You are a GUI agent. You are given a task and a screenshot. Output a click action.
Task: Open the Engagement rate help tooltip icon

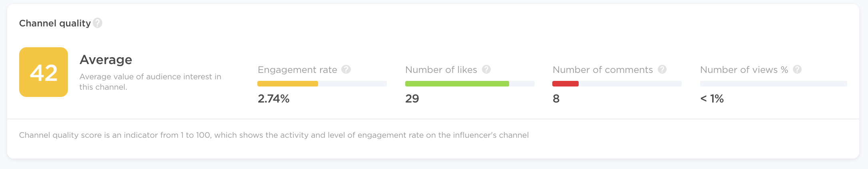tap(346, 69)
